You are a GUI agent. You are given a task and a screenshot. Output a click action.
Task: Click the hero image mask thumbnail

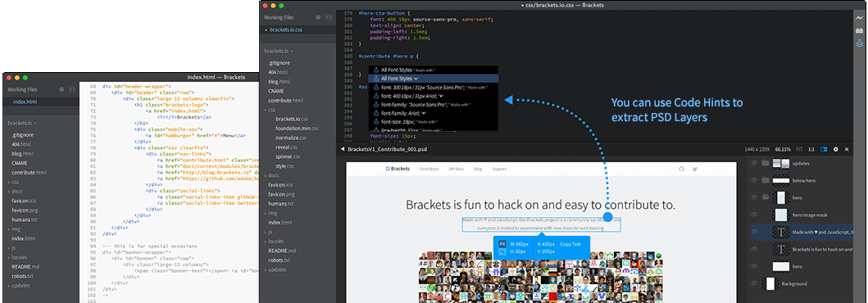tap(781, 215)
